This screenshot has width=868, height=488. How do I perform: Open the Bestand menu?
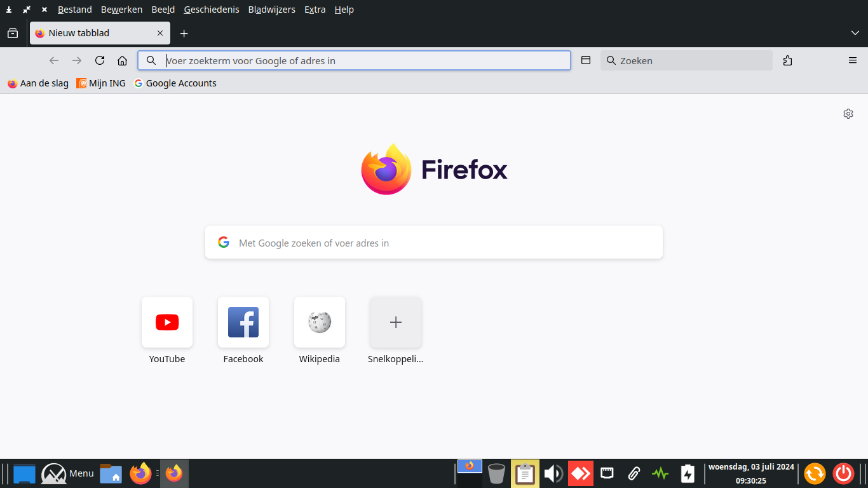point(74,10)
